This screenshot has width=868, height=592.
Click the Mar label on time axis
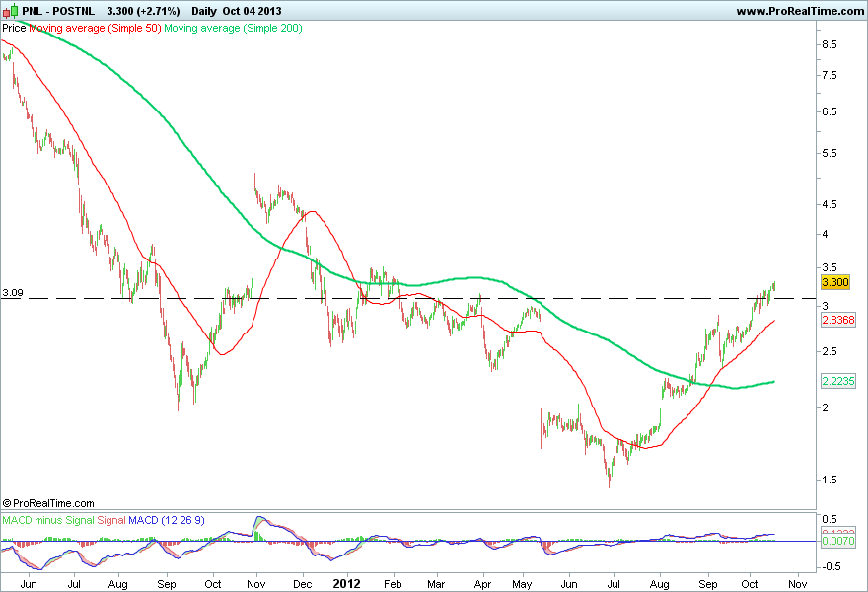pos(436,584)
